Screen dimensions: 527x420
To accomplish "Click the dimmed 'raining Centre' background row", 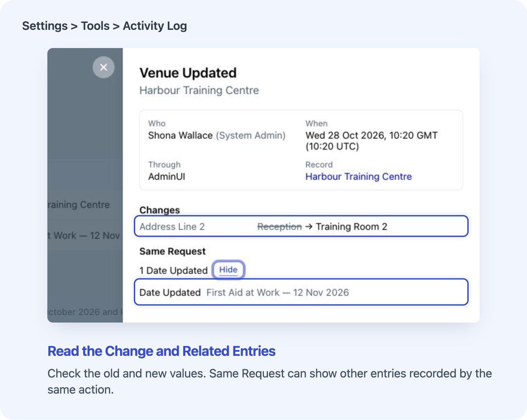I will click(85, 205).
